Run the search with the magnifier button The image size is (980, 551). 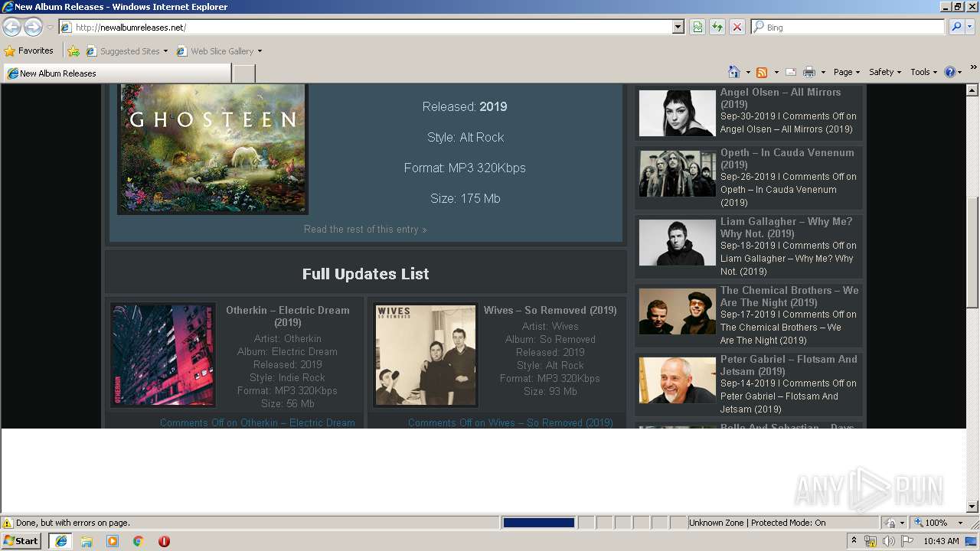956,27
